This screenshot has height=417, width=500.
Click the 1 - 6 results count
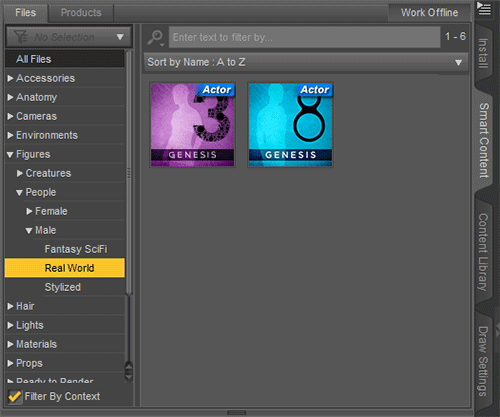[455, 36]
